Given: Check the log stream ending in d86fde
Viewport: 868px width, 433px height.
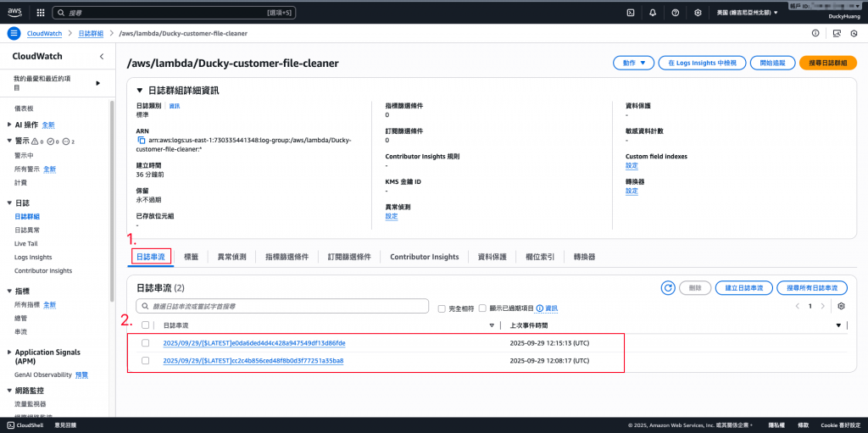Looking at the screenshot, I should tap(146, 343).
